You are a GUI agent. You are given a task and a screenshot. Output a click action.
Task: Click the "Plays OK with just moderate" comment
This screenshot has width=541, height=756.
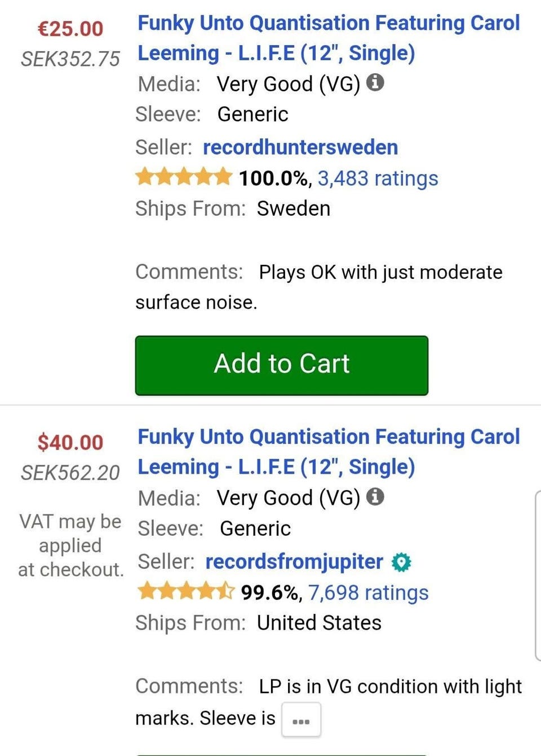(380, 273)
